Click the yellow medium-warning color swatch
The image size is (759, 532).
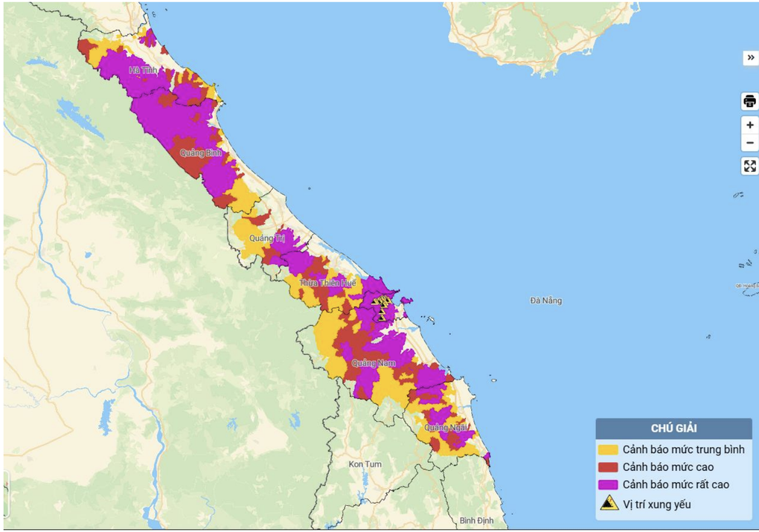[609, 449]
